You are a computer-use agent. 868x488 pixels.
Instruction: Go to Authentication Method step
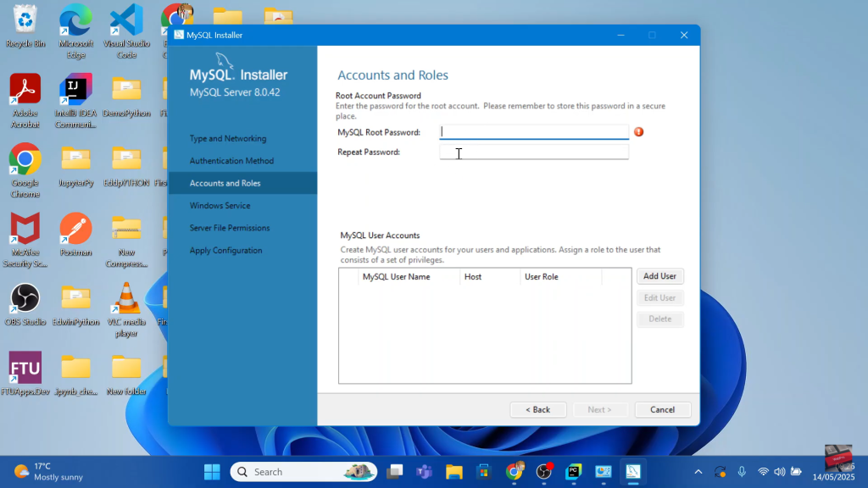point(231,160)
